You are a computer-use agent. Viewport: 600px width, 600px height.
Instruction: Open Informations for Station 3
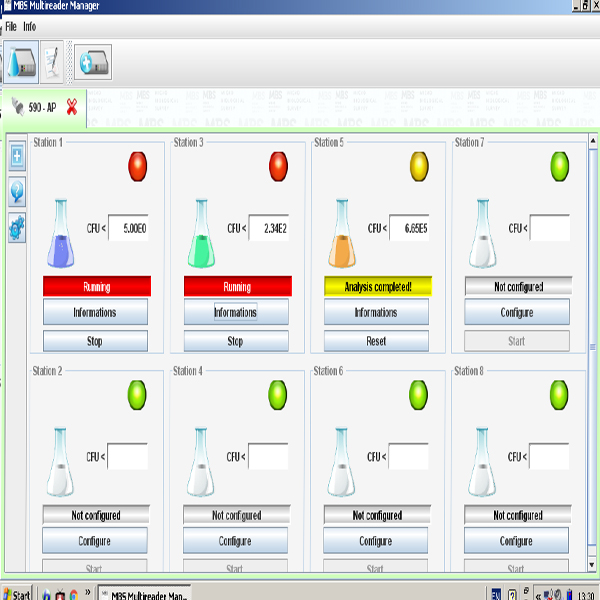(x=235, y=312)
